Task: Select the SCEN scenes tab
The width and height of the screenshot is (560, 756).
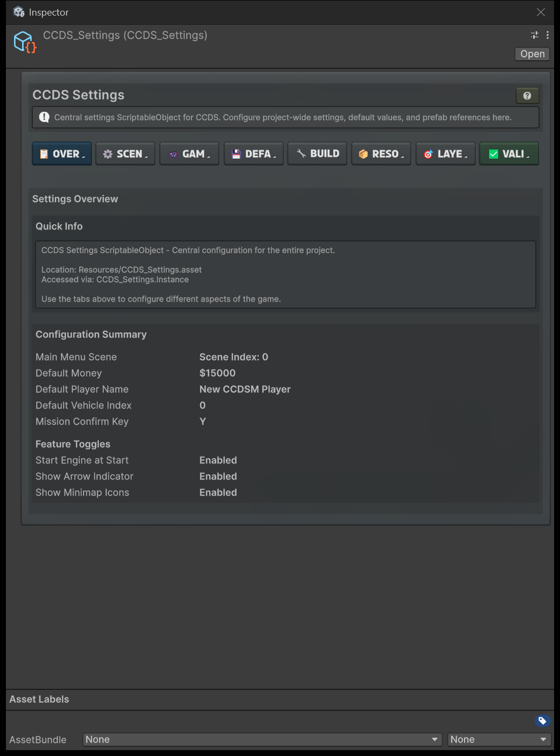Action: pyautogui.click(x=125, y=154)
